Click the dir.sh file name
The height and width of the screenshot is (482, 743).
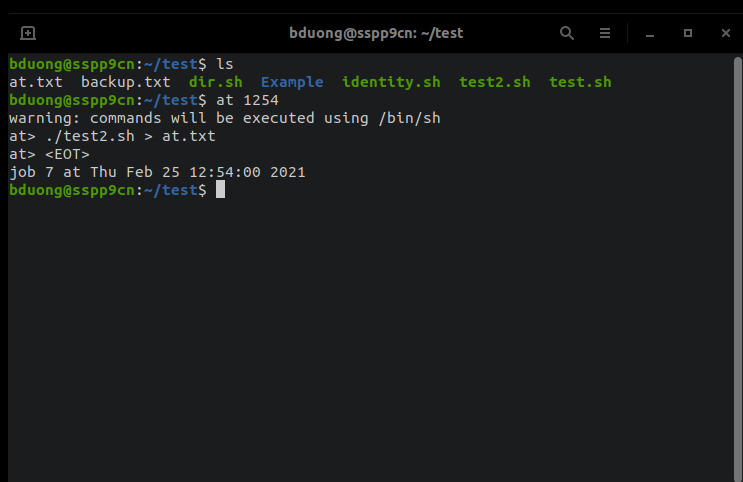(x=216, y=82)
